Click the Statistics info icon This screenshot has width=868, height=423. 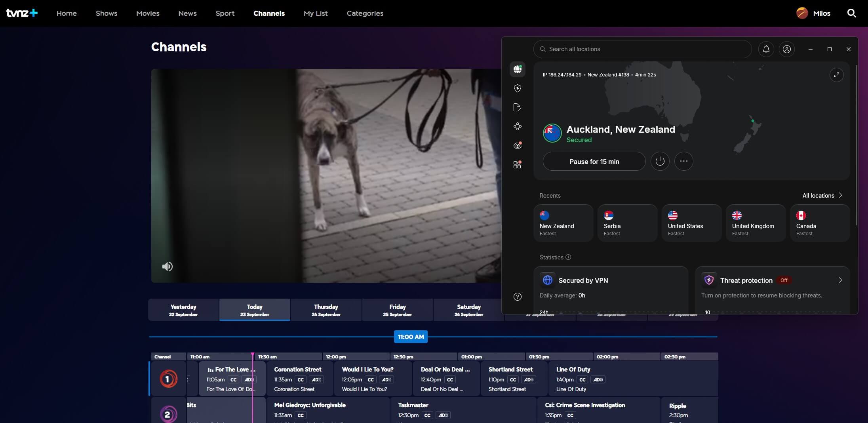tap(568, 257)
